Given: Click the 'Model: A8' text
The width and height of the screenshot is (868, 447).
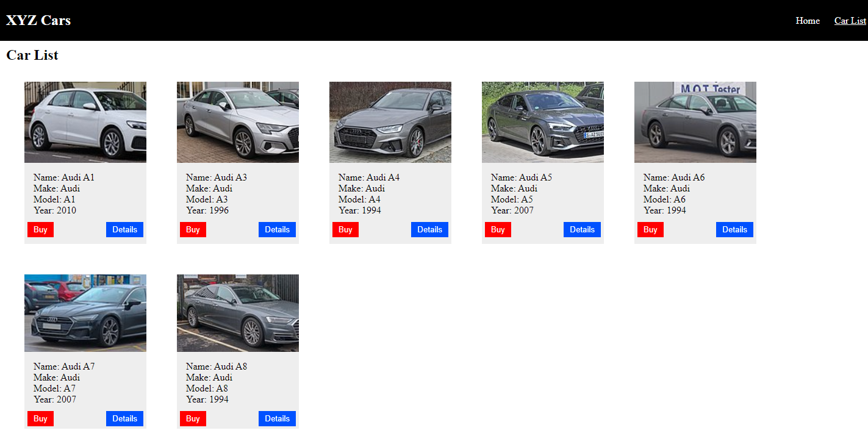Looking at the screenshot, I should pos(207,388).
